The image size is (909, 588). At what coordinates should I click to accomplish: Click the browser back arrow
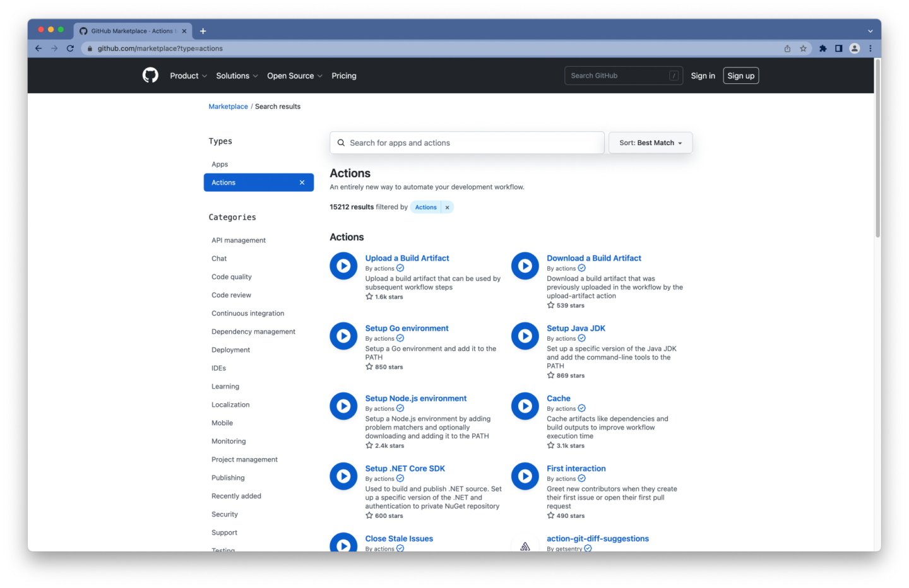click(39, 49)
